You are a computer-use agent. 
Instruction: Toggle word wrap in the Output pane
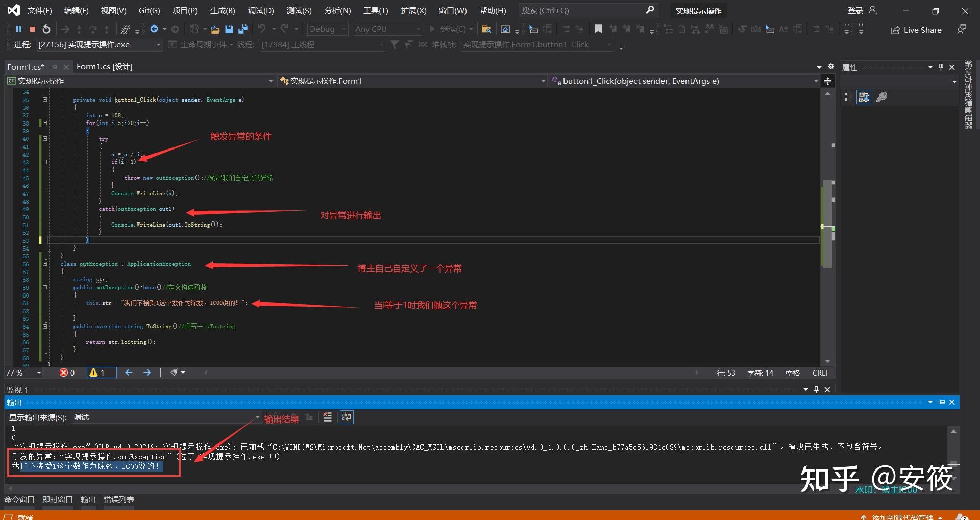tap(347, 417)
